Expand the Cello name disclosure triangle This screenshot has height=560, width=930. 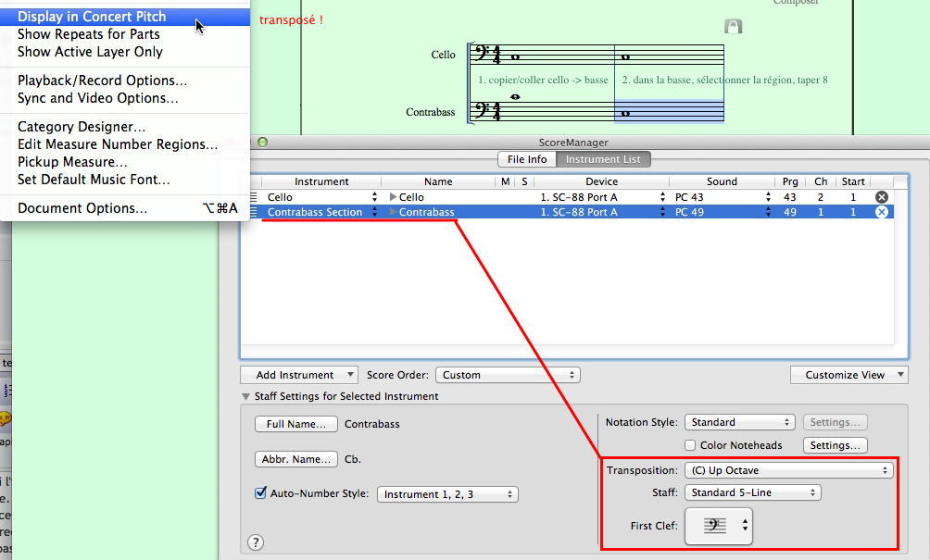(x=394, y=197)
